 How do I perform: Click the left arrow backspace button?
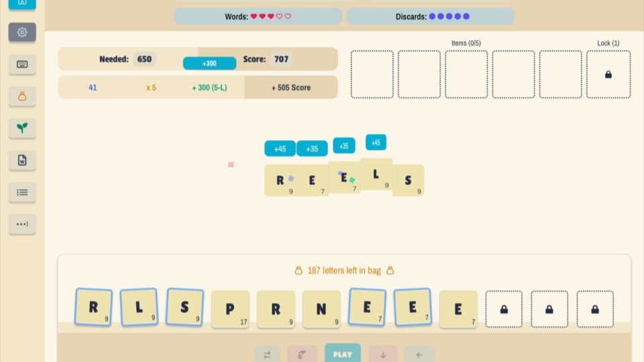[419, 354]
